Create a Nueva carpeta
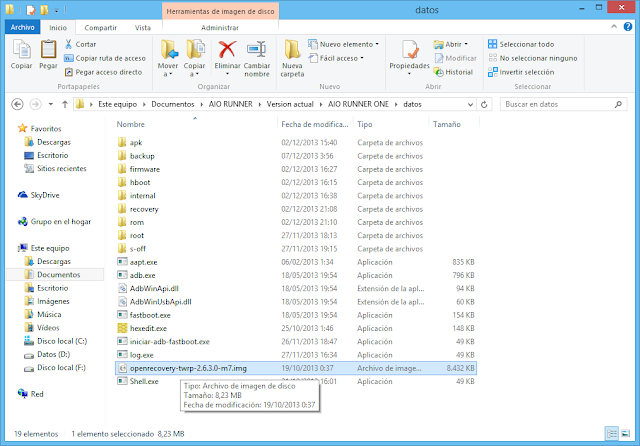The image size is (640, 446). point(292,58)
